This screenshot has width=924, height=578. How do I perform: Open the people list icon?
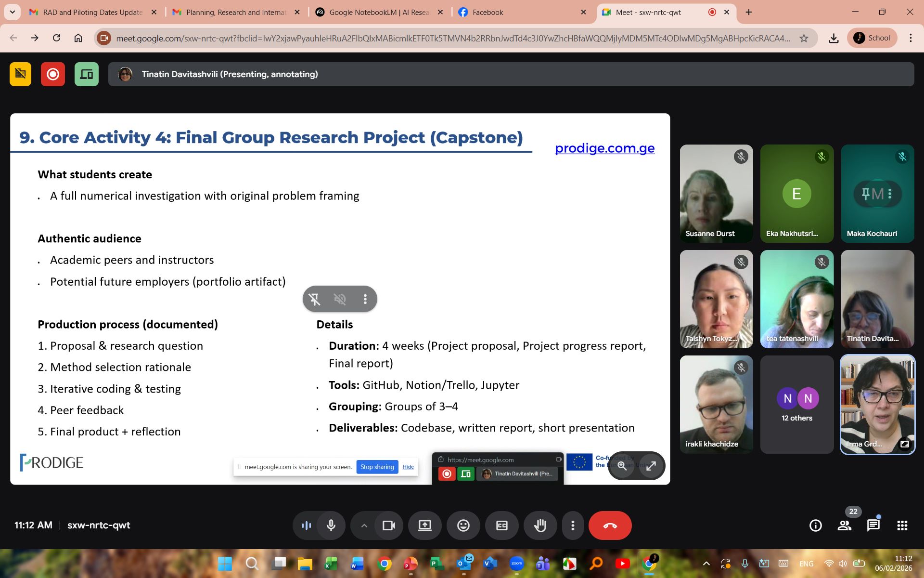844,525
